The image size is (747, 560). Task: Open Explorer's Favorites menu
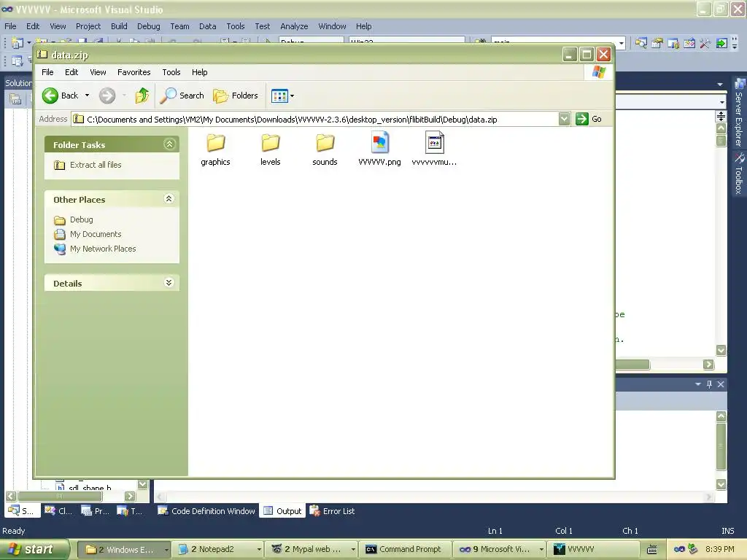pos(134,72)
